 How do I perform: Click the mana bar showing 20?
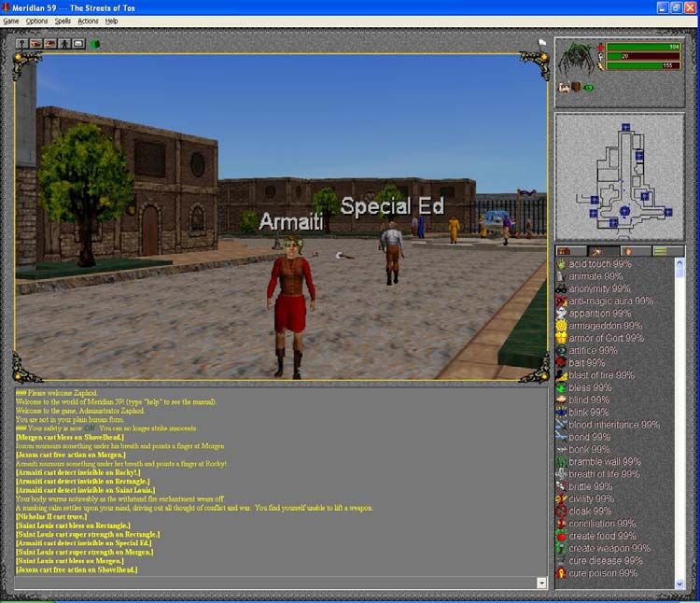(643, 57)
